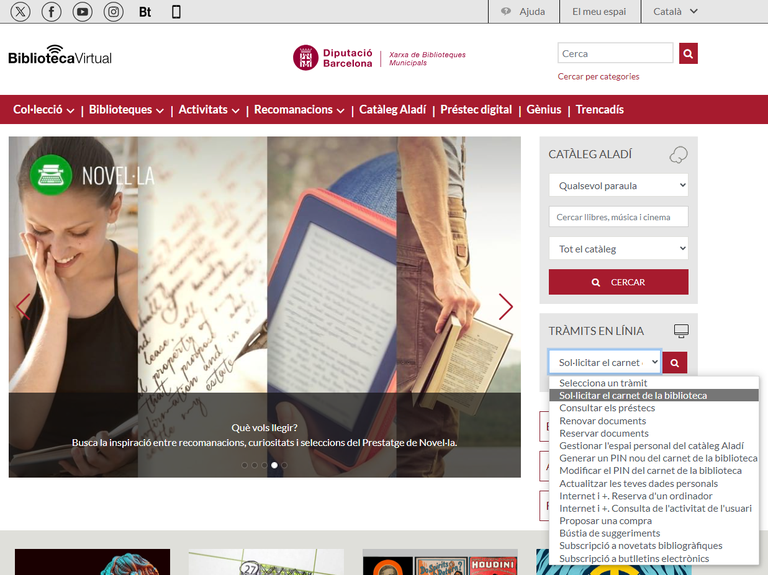The width and height of the screenshot is (768, 575).
Task: Open the X (Twitter) social link
Action: [x=20, y=11]
